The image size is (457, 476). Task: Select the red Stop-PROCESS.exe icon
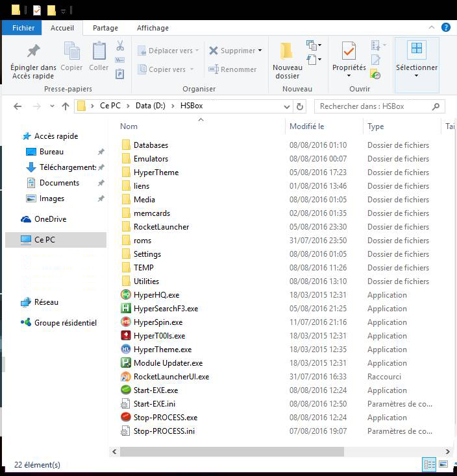coord(126,418)
